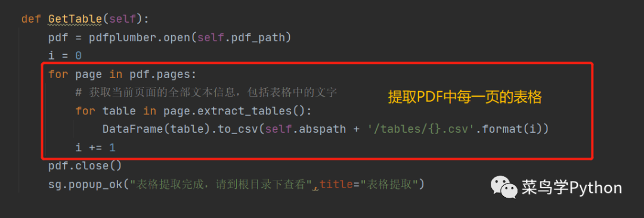The image size is (644, 218).
Task: Click the 菜鸟学Python watermark text
Action: [x=572, y=188]
